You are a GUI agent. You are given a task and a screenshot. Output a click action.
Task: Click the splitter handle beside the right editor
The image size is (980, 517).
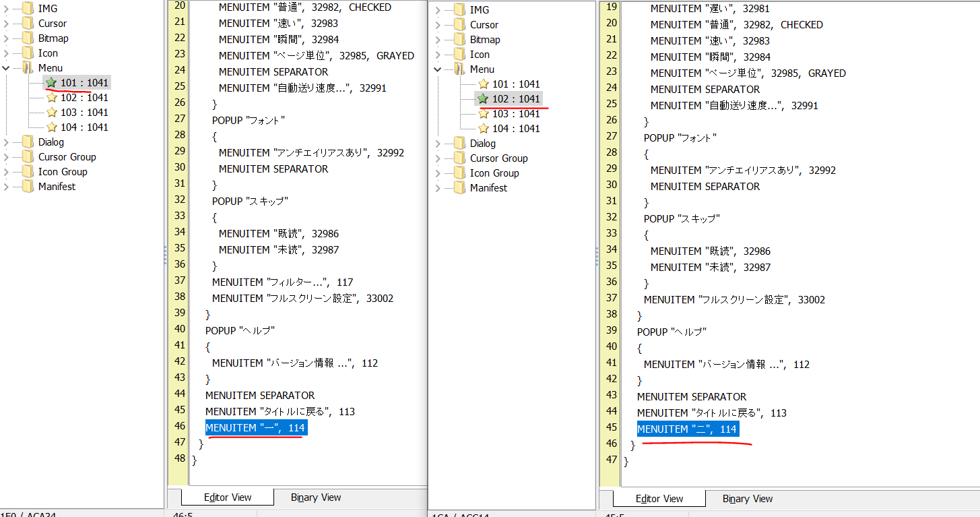click(x=597, y=255)
